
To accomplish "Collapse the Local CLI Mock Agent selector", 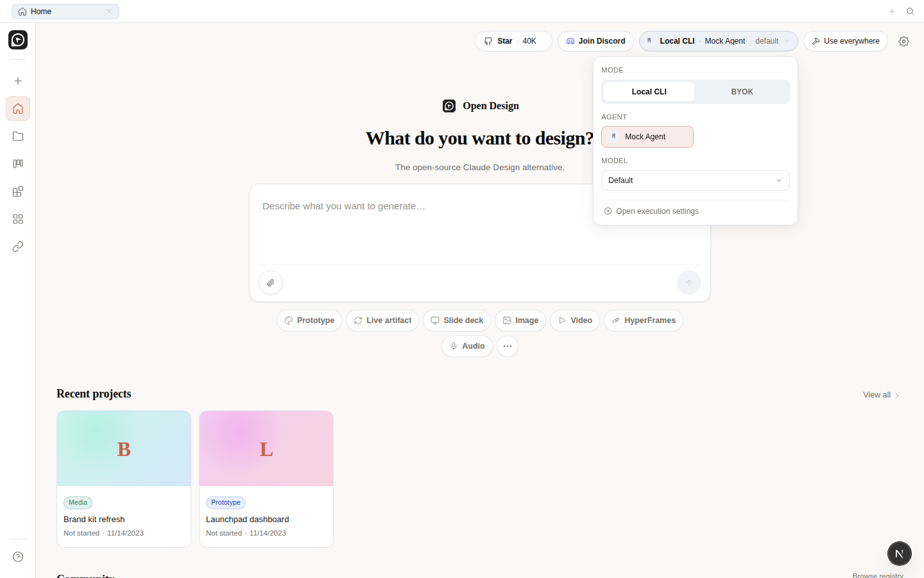I will pos(719,41).
